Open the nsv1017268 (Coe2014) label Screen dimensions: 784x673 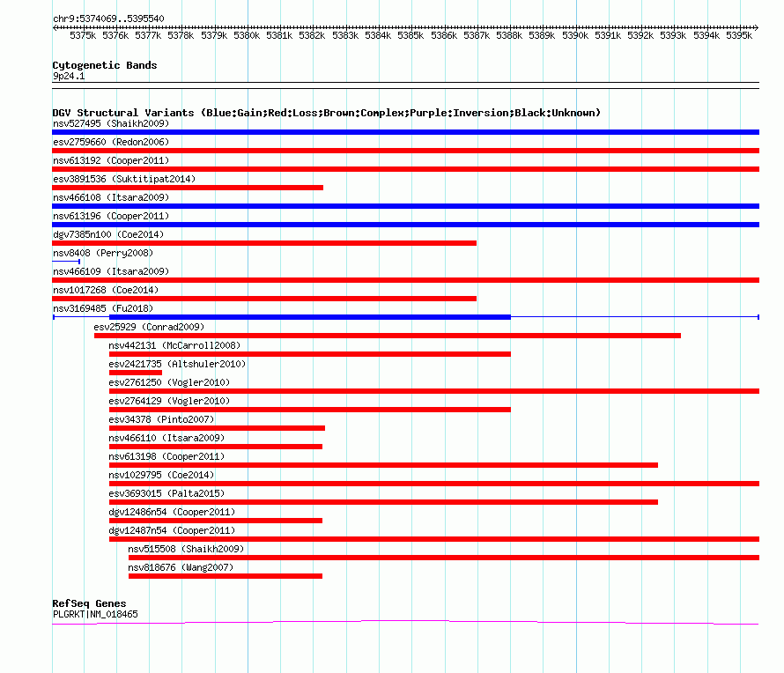[x=106, y=290]
